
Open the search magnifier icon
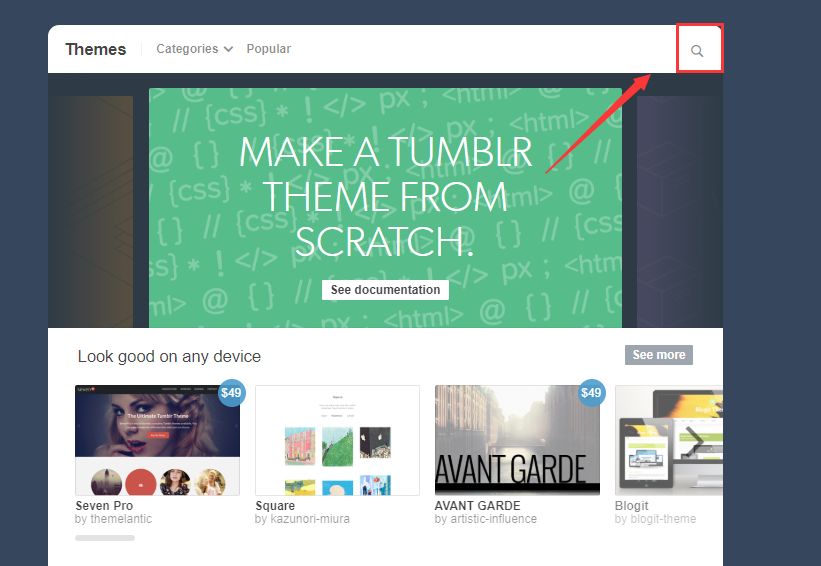coord(697,51)
